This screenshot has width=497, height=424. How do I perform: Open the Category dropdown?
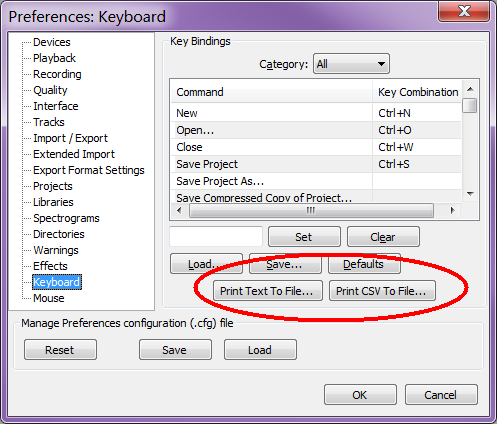(351, 64)
